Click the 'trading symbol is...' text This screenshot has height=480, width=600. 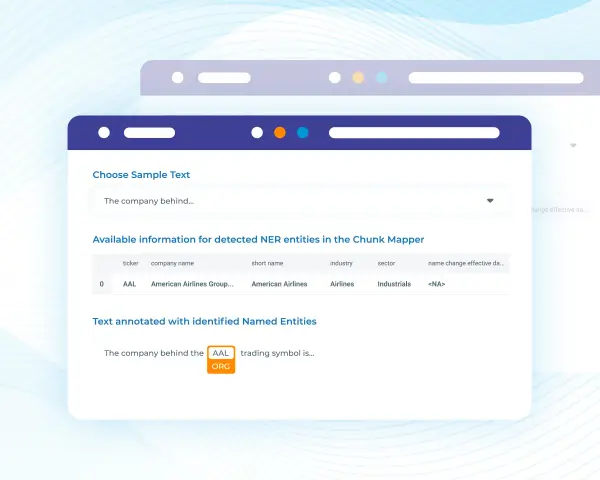click(277, 353)
